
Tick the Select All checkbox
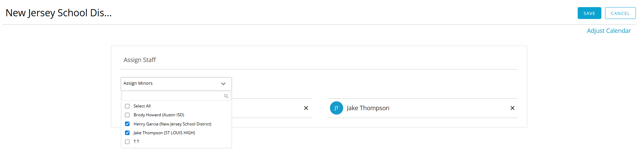tap(127, 106)
